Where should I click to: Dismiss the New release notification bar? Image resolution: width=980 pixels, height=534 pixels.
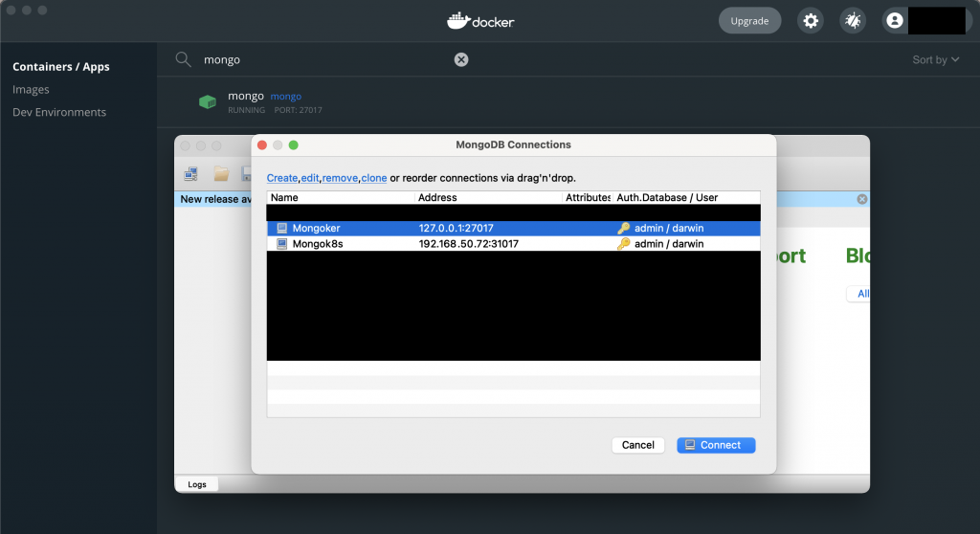tap(862, 199)
